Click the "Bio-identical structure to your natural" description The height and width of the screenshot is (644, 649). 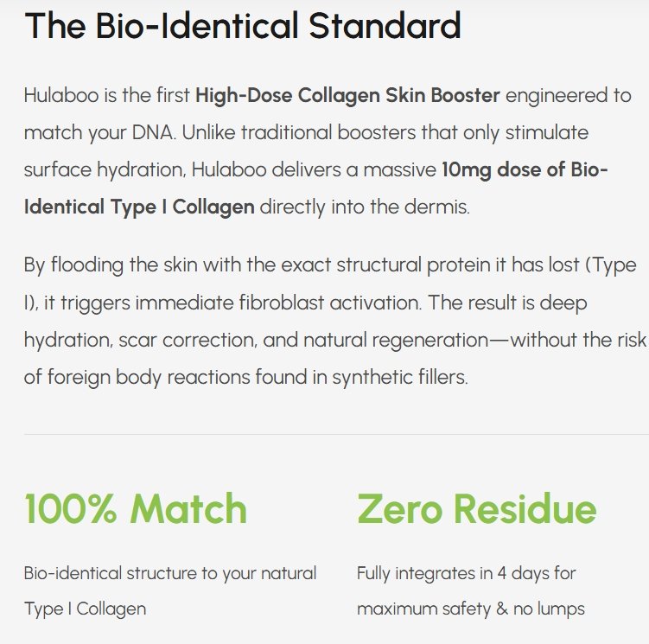170,573
